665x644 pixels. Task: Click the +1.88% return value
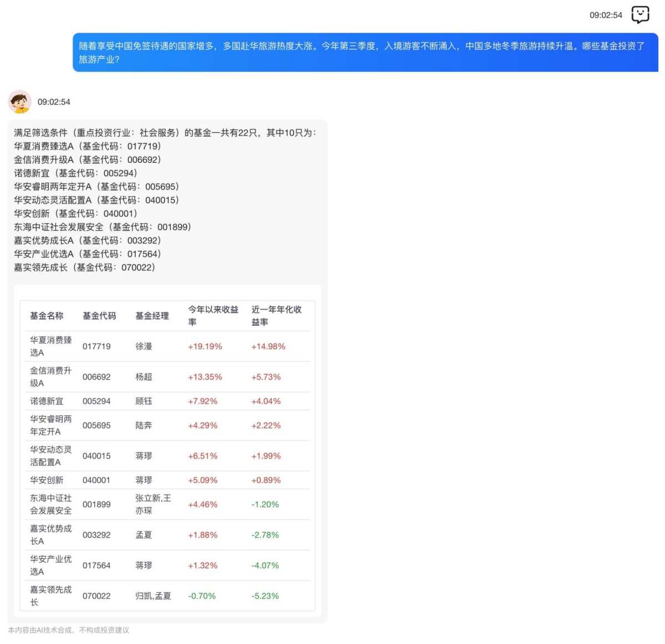tap(203, 535)
